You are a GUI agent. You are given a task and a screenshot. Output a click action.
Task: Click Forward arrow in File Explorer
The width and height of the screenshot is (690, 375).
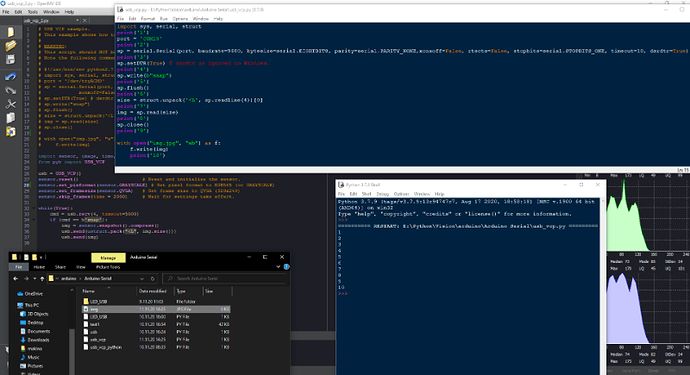pyautogui.click(x=26, y=279)
